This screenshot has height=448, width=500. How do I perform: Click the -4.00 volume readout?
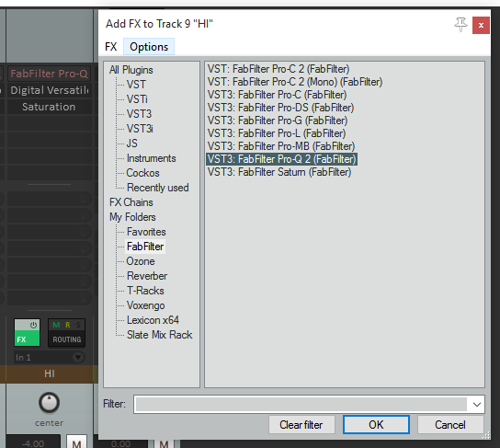point(33,442)
